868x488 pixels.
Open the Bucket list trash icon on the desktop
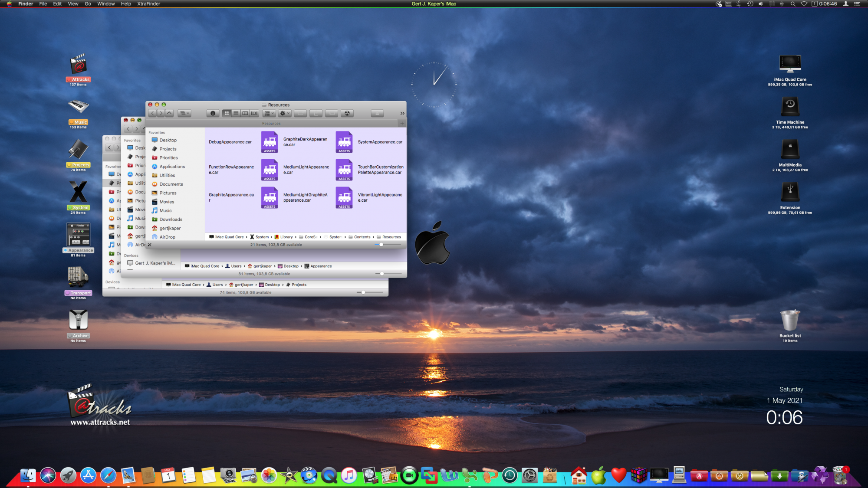pos(790,321)
